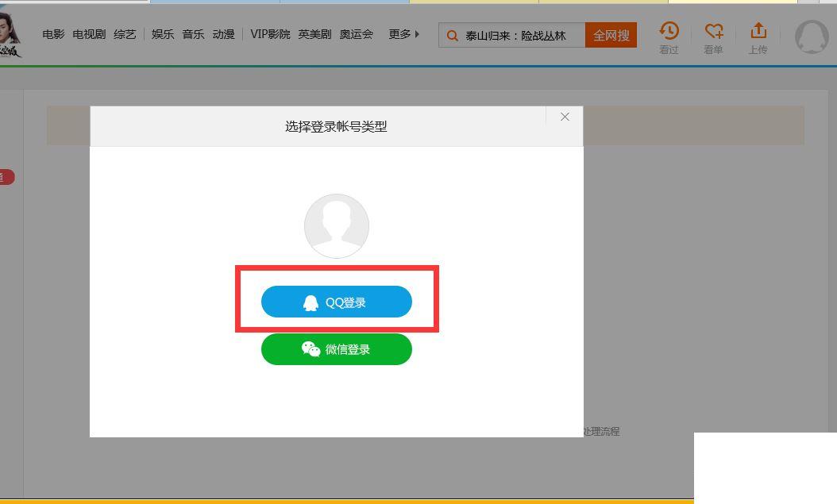837x504 pixels.
Task: Open the 电视剧 navigation item
Action: point(89,35)
